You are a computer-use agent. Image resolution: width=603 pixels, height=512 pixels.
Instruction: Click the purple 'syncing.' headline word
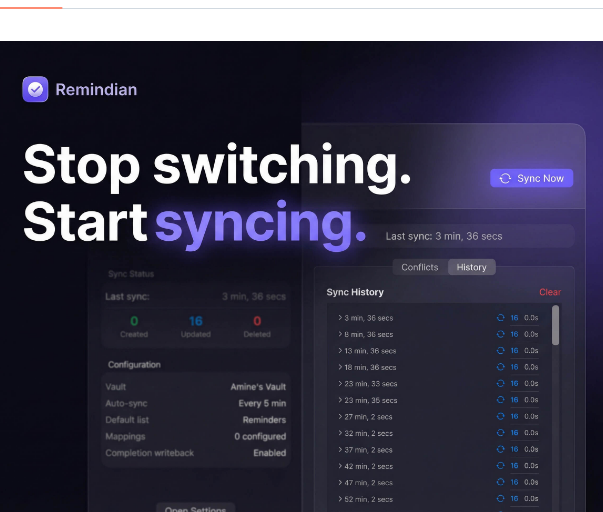260,224
